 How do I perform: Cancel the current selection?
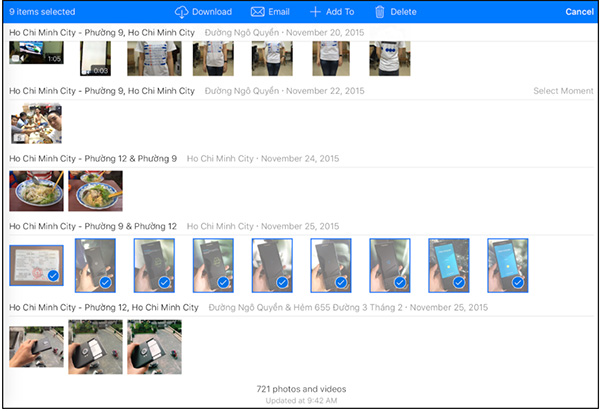pyautogui.click(x=579, y=12)
